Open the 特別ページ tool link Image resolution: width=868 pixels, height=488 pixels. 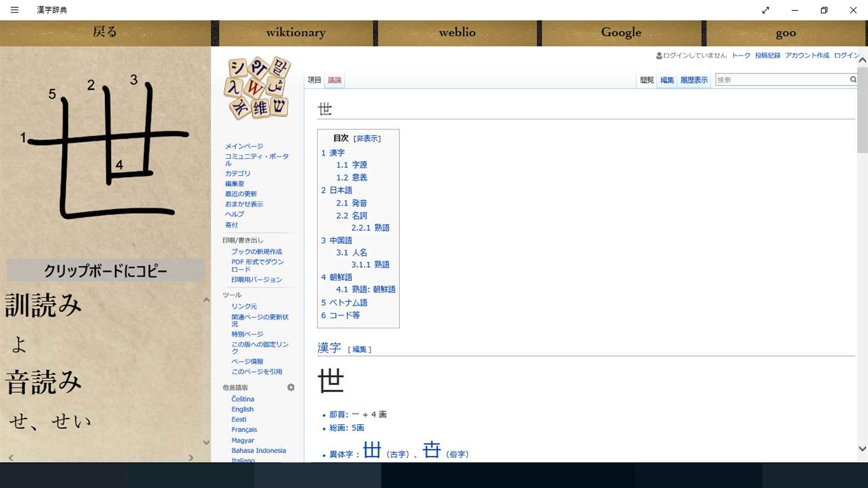[247, 334]
